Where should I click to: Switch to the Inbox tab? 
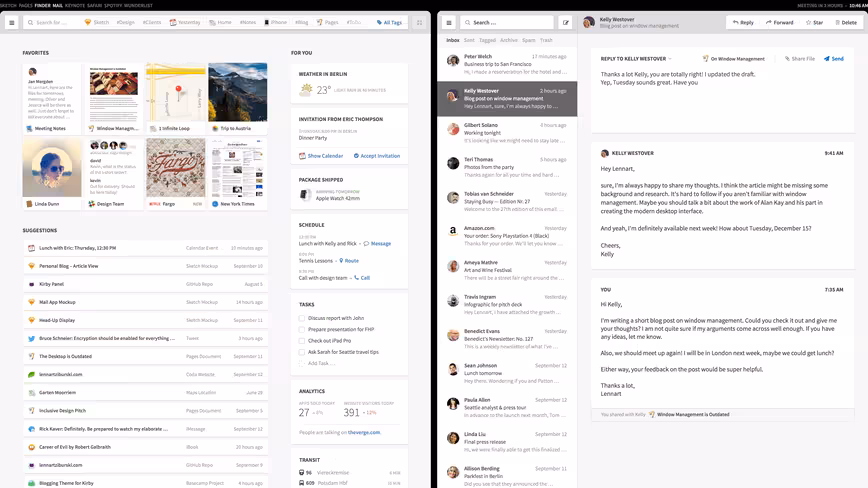click(453, 40)
